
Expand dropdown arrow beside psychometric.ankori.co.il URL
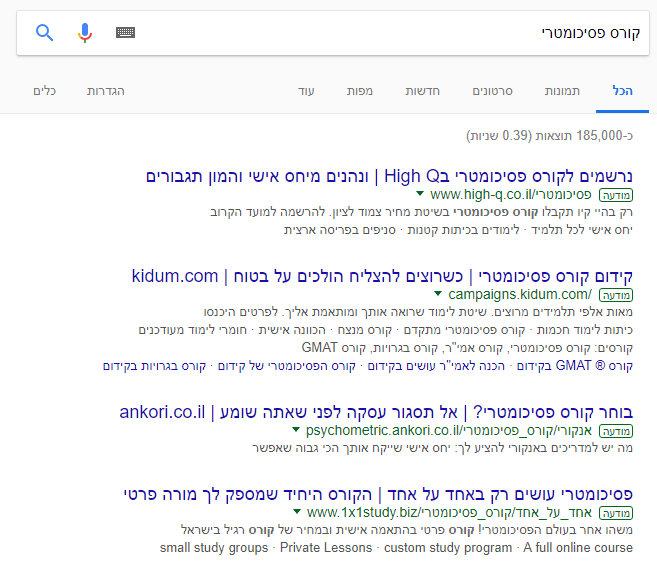point(296,429)
